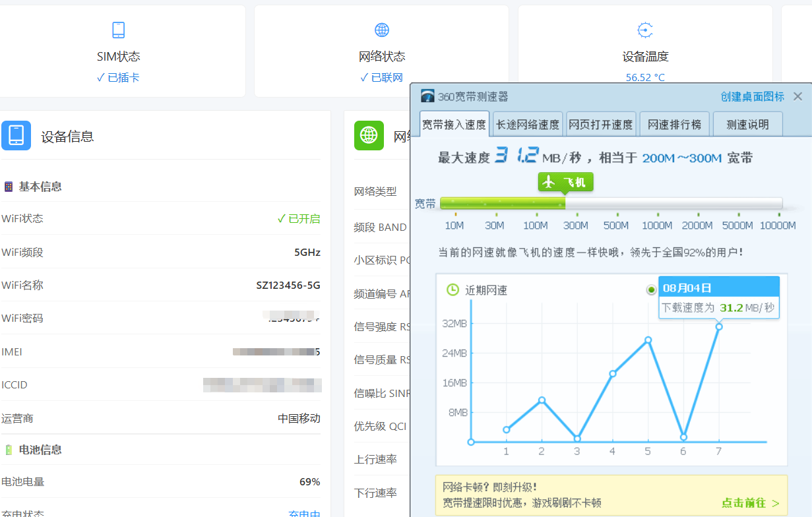Screen dimensions: 812x517
Task: Click the 近期网速 clock icon
Action: point(453,289)
